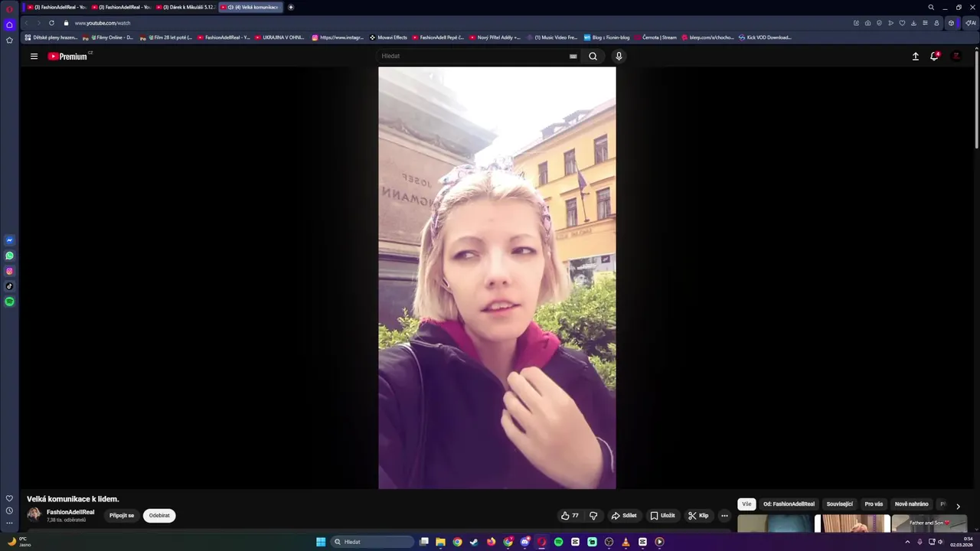The width and height of the screenshot is (980, 551).
Task: Click the page vertical scrollbar
Action: [x=976, y=99]
